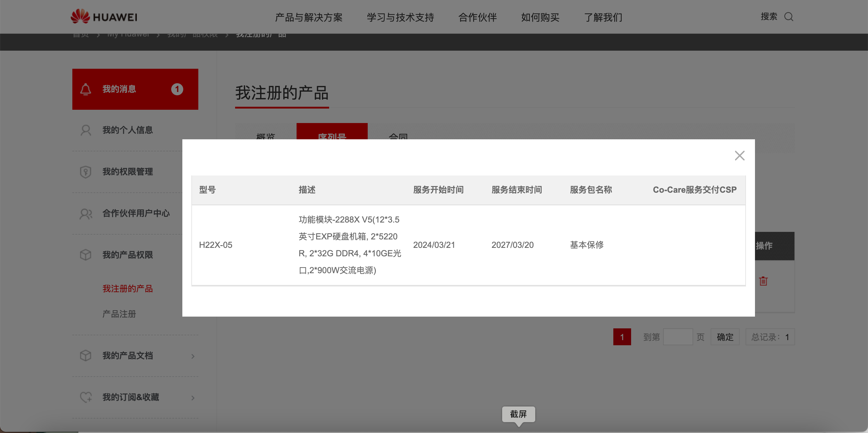
Task: Open the 了解我们 menu
Action: tap(603, 17)
